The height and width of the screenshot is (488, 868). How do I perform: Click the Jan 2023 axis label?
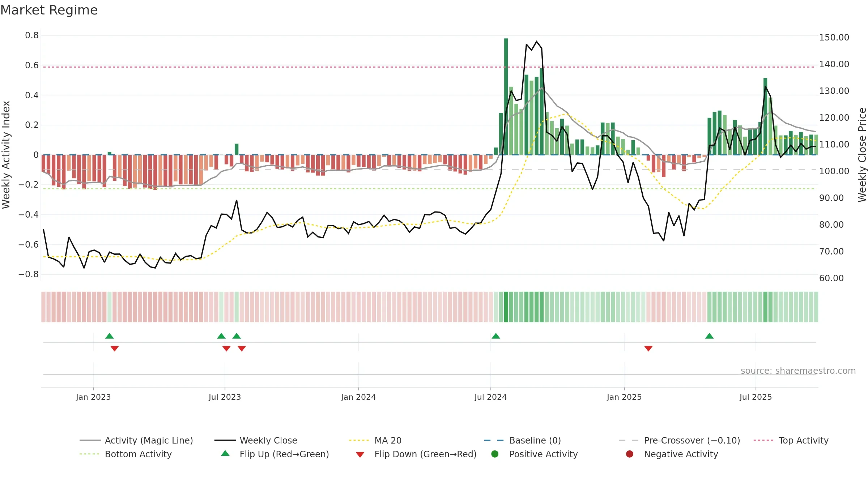point(93,397)
